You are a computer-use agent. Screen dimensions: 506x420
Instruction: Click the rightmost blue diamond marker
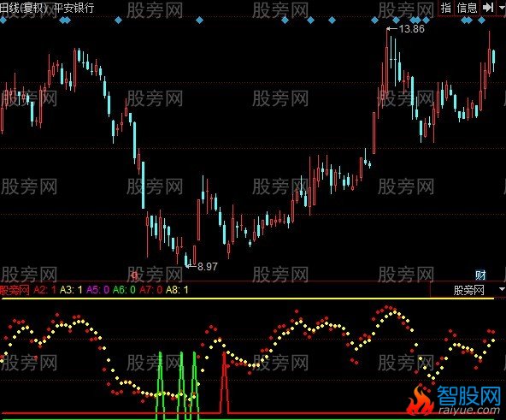click(x=482, y=21)
